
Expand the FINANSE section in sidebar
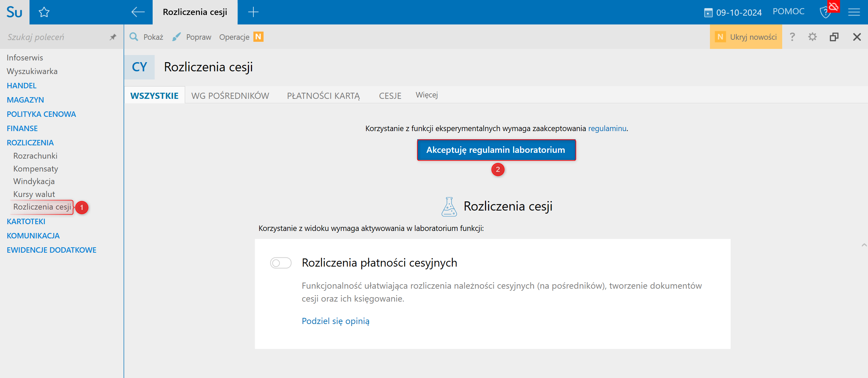(x=22, y=128)
